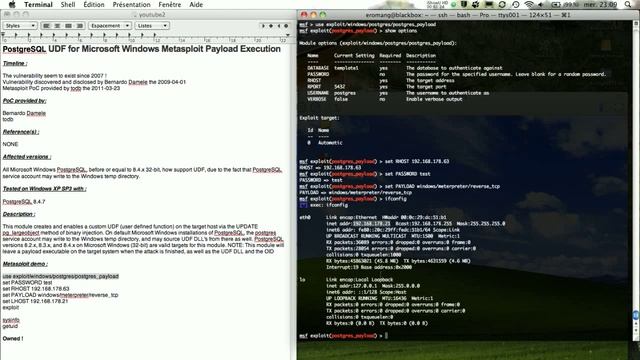Open the Terminal application menu

[38, 4]
